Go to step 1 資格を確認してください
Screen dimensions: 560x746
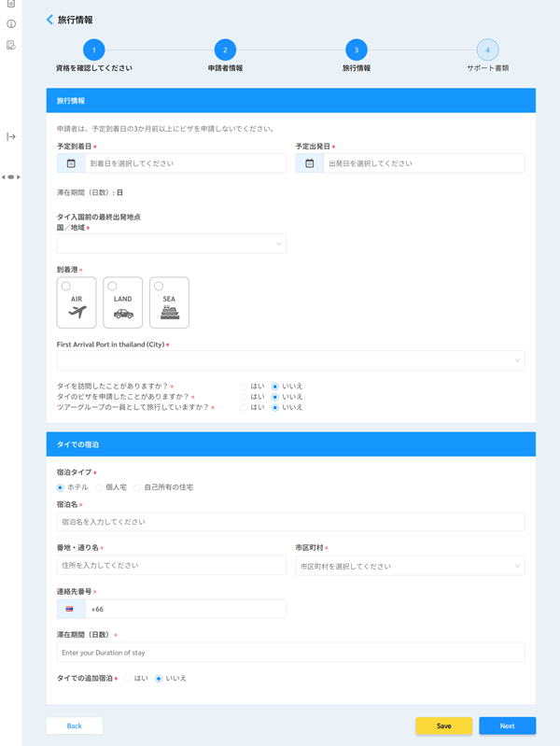coord(94,50)
